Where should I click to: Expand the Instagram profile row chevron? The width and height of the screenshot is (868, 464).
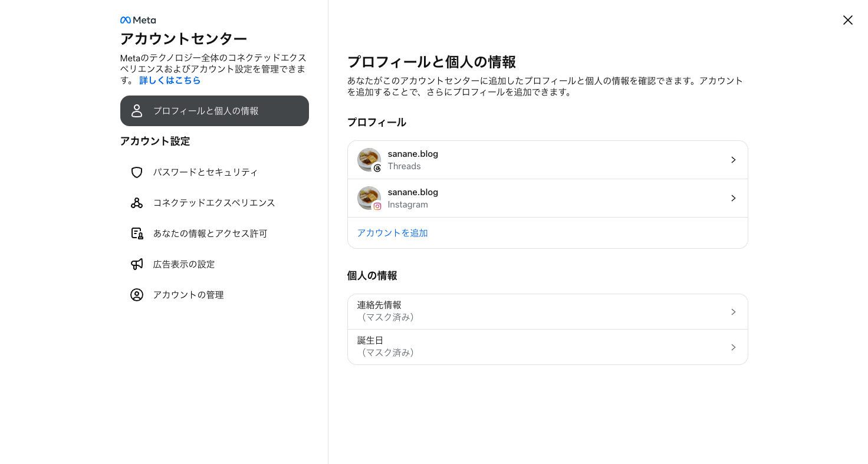coord(734,198)
